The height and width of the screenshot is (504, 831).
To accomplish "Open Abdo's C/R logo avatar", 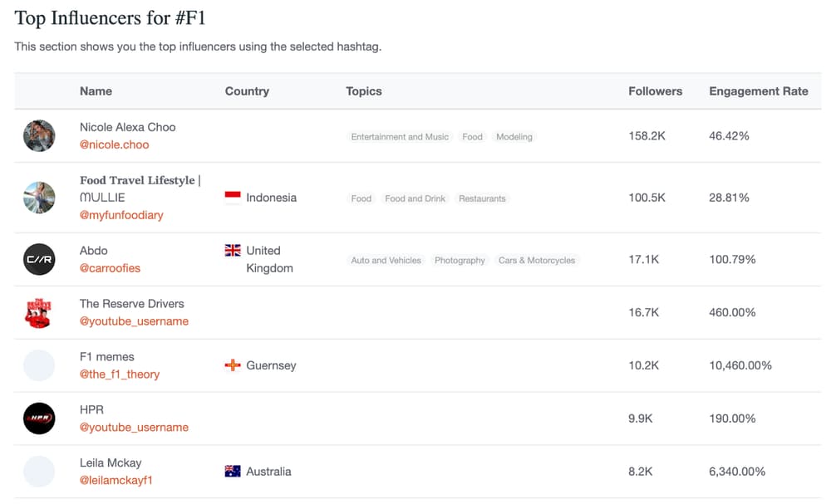I will tap(39, 259).
